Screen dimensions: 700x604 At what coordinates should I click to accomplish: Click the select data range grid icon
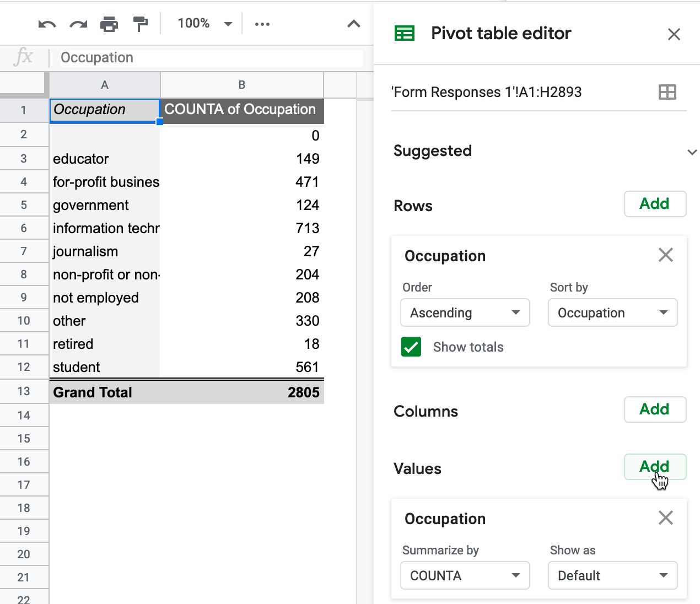coord(667,92)
